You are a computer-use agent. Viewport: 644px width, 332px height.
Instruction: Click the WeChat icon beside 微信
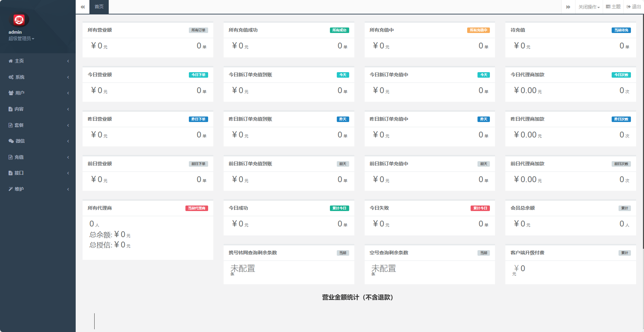point(11,141)
